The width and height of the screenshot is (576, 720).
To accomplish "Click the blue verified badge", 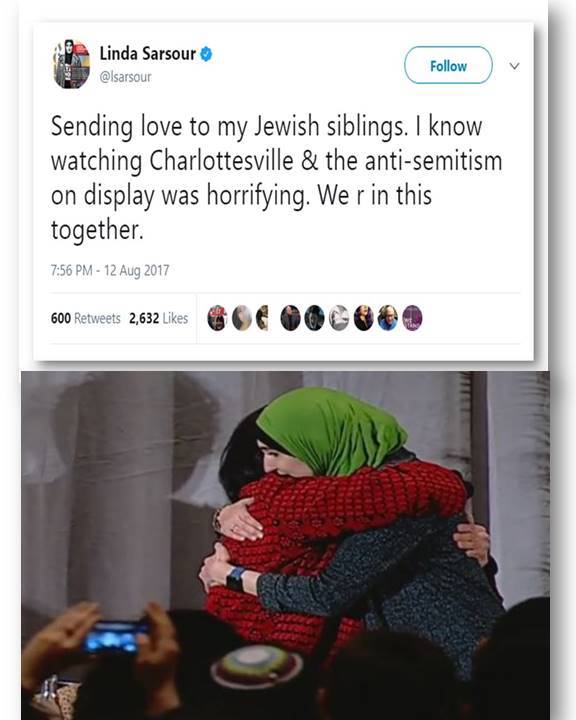I will pyautogui.click(x=206, y=54).
